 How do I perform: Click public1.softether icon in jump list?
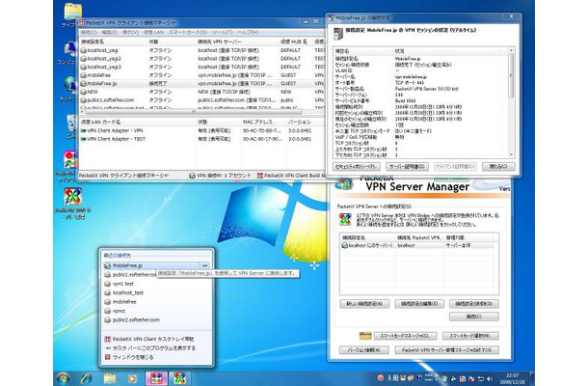(108, 274)
